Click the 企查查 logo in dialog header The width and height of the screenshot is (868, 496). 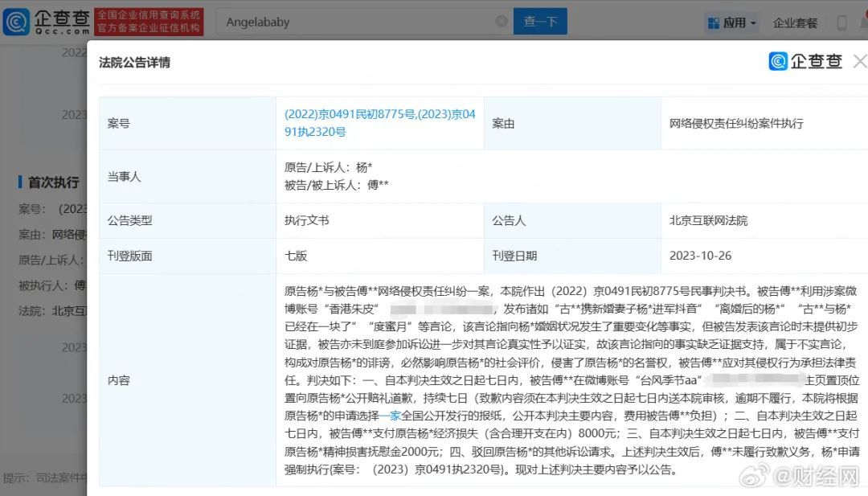tap(805, 61)
